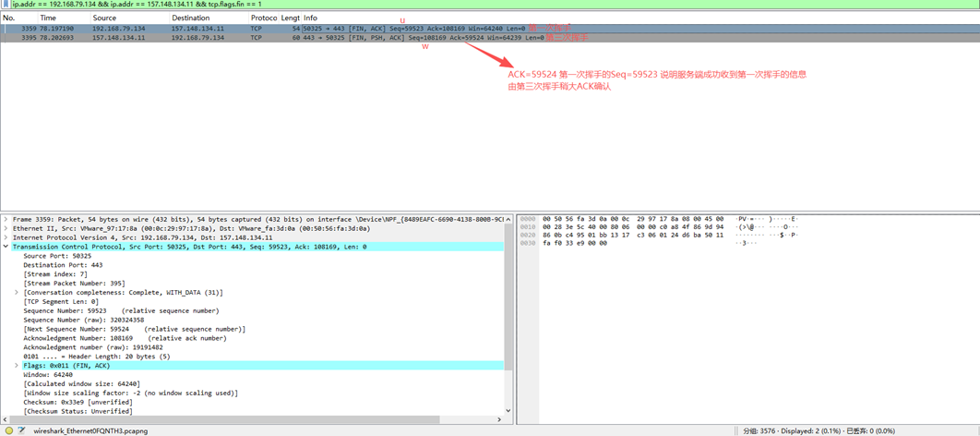The width and height of the screenshot is (980, 436).
Task: Open capture file properties pencil icon
Action: point(22,430)
